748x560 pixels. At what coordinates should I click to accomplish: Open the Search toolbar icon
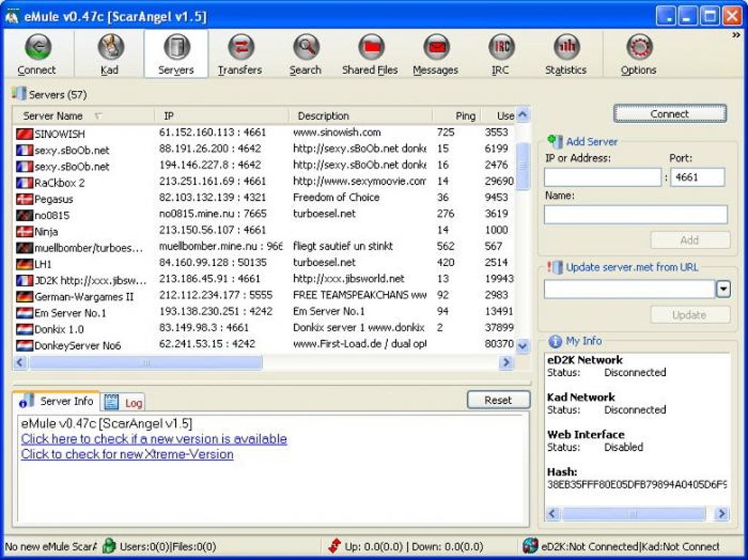click(x=305, y=55)
